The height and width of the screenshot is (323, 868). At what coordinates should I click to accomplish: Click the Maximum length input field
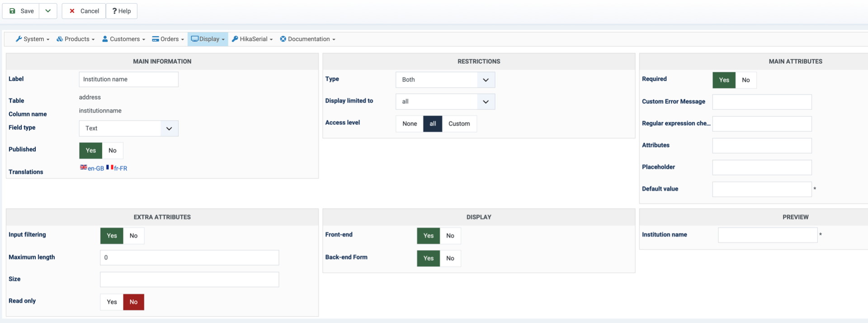(189, 257)
